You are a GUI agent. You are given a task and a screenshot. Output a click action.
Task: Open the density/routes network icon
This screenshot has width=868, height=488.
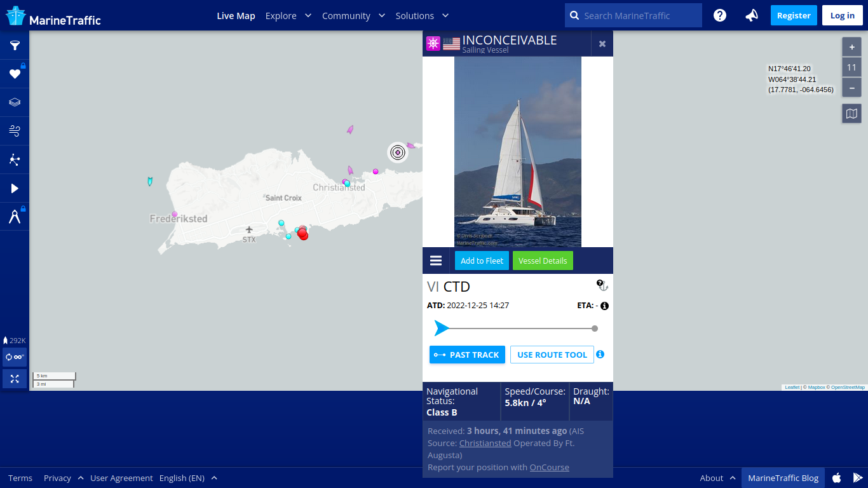(15, 159)
